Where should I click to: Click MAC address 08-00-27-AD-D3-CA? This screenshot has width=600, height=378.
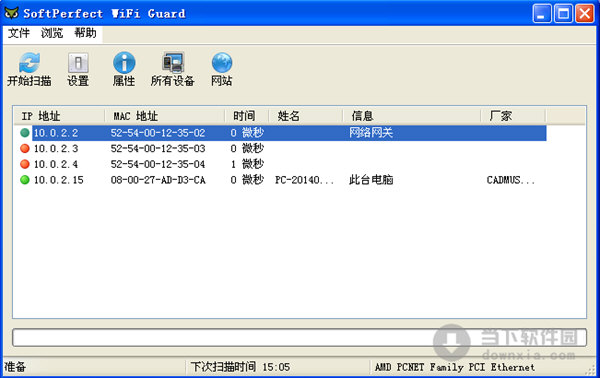tap(158, 180)
